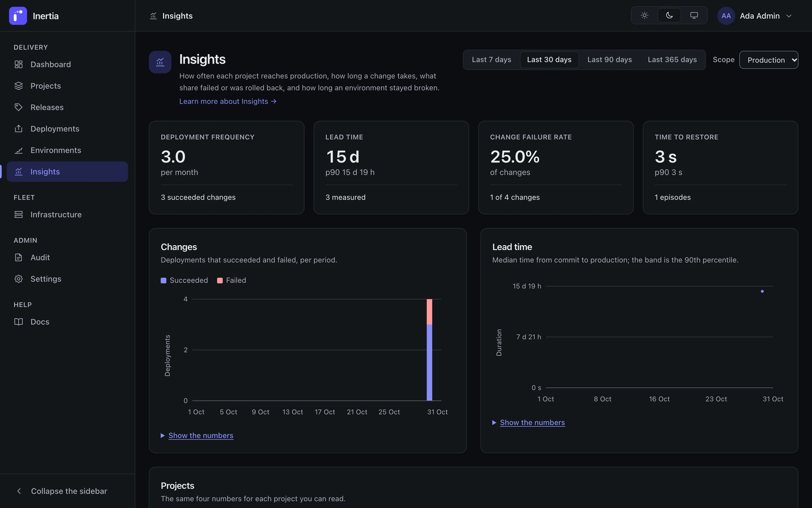812x508 pixels.
Task: Click the 'p90 15 d 19 h' text
Action: [350, 172]
